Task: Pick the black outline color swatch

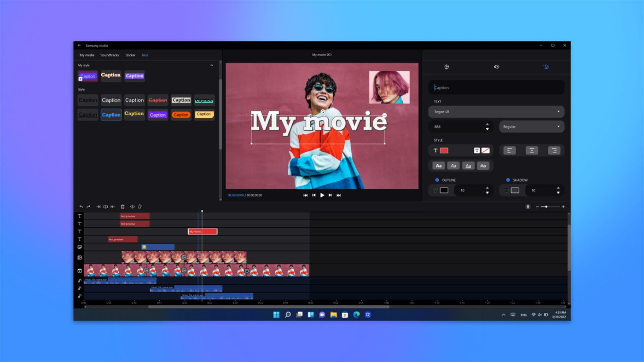Action: 444,190
